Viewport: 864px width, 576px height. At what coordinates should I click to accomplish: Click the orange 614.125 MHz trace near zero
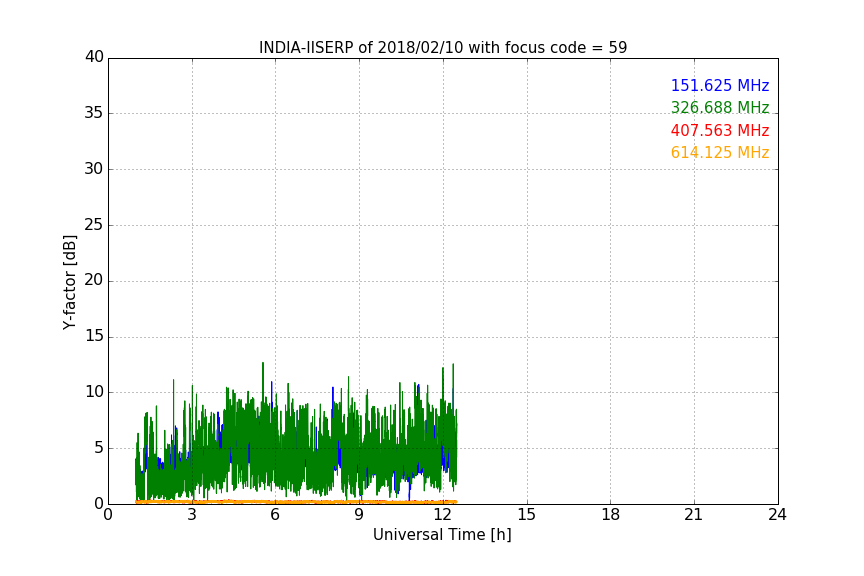[x=296, y=502]
